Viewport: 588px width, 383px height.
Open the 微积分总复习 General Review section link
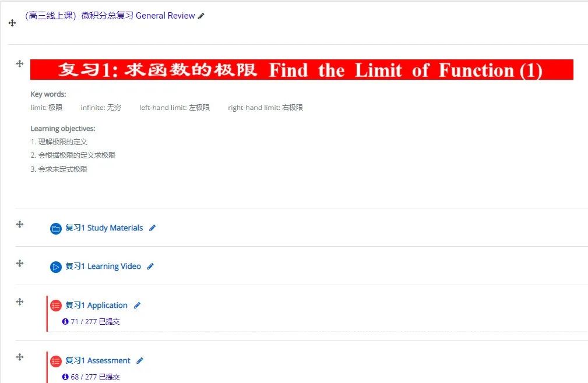pyautogui.click(x=110, y=16)
